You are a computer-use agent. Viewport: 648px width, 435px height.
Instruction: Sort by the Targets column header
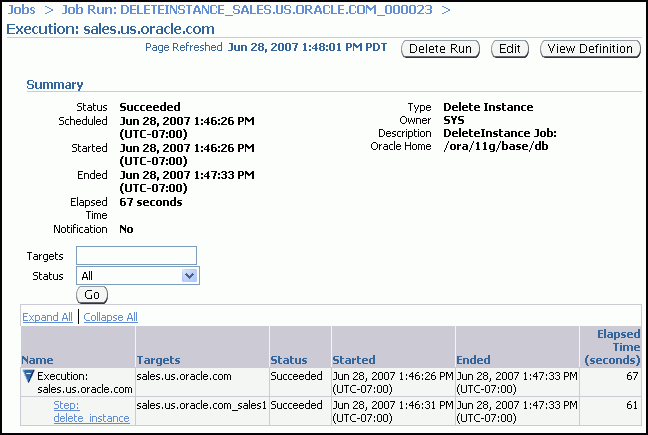tap(160, 360)
